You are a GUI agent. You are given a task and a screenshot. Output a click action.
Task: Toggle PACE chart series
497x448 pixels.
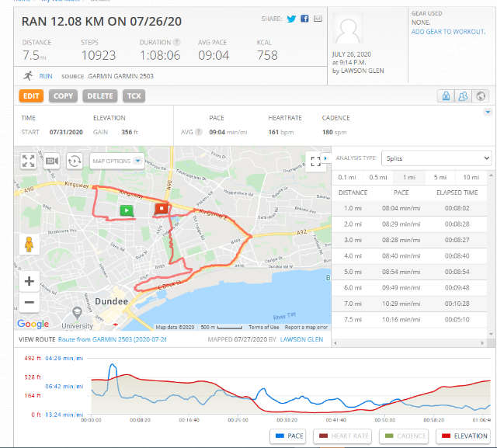coord(288,436)
